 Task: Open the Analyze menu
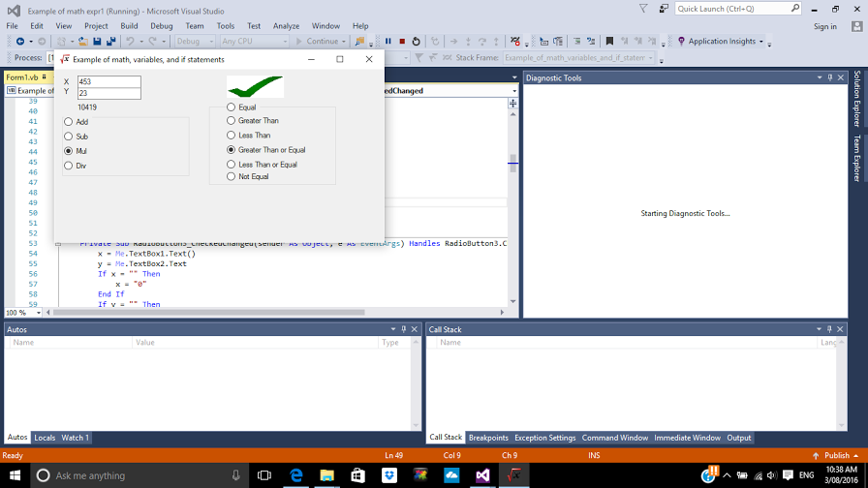coord(286,26)
